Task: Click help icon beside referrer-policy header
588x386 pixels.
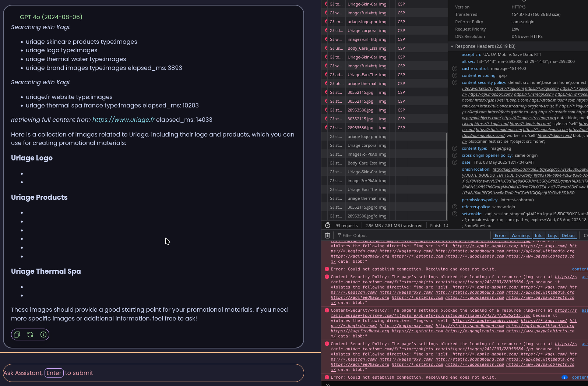Action: 454,207
